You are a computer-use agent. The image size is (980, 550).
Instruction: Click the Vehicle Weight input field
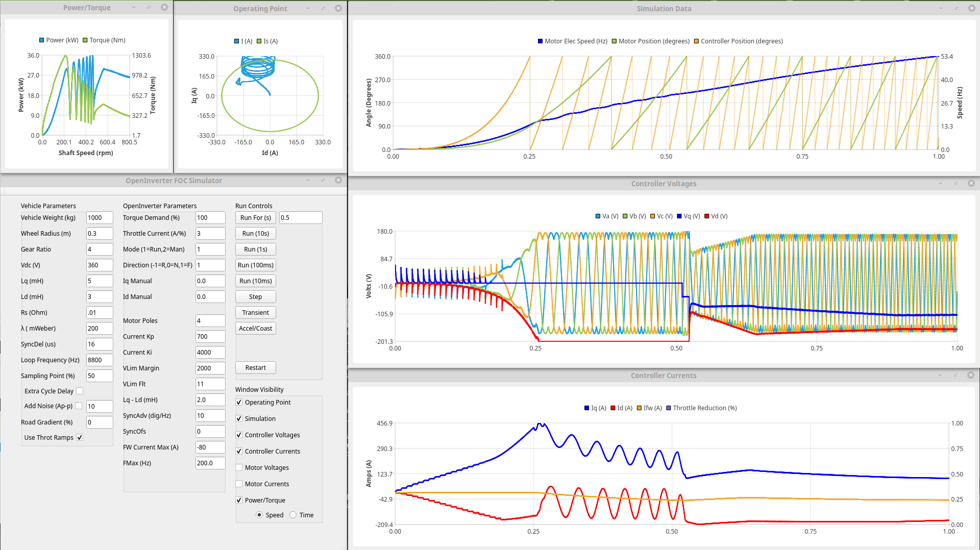point(99,218)
